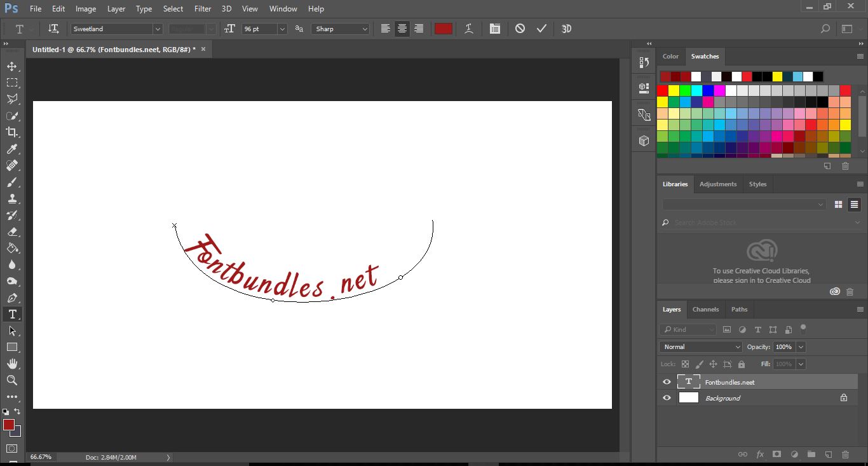This screenshot has height=466, width=868.
Task: Open the Layers panel menu
Action: pyautogui.click(x=860, y=309)
